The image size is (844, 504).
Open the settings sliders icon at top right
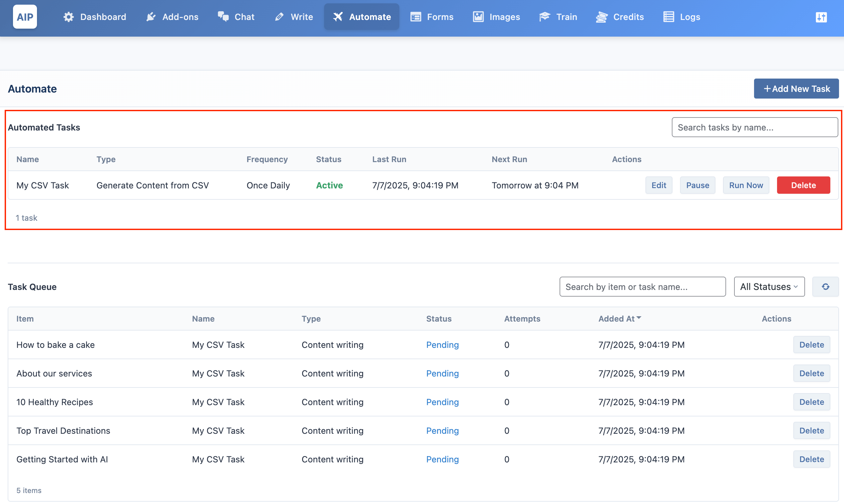[x=821, y=17]
